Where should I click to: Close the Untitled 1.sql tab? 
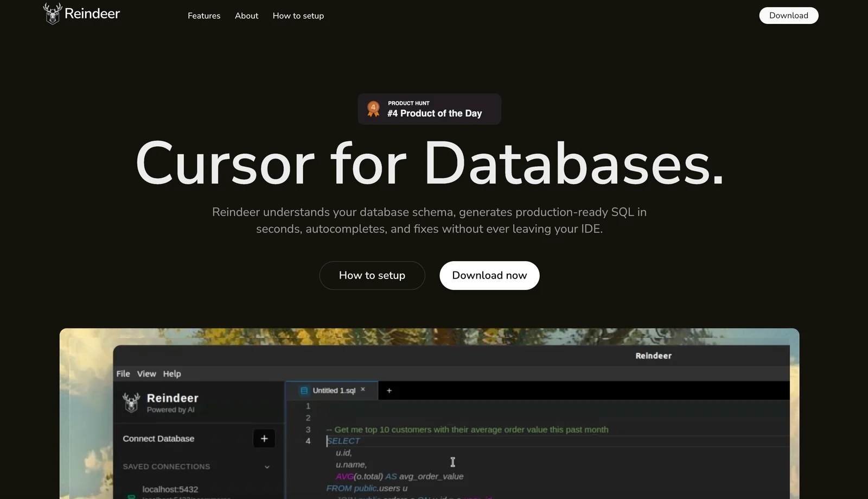[363, 390]
